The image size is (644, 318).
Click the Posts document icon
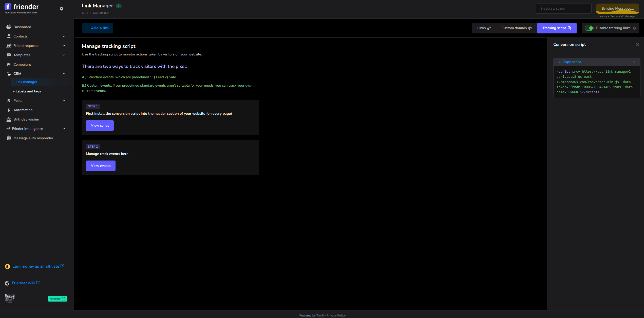pyautogui.click(x=9, y=101)
